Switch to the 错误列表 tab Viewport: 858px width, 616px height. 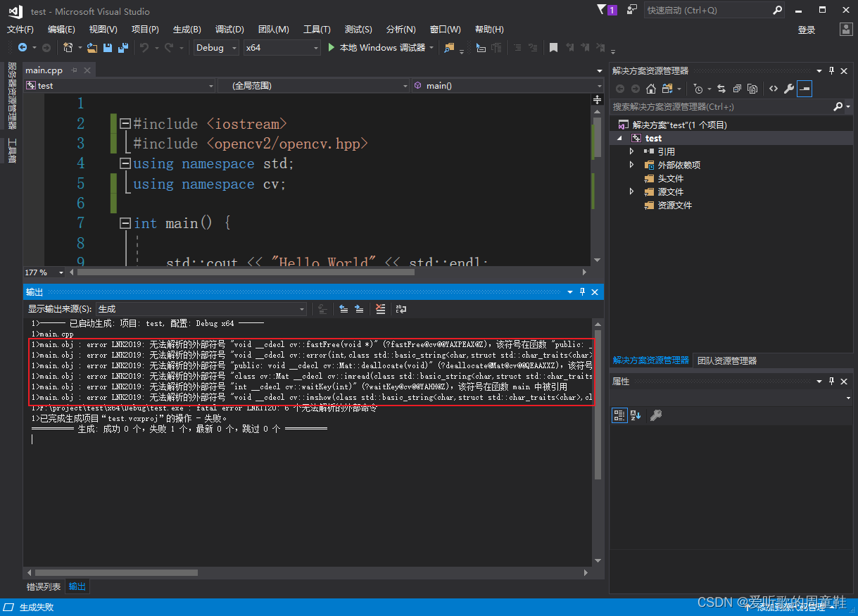(44, 586)
